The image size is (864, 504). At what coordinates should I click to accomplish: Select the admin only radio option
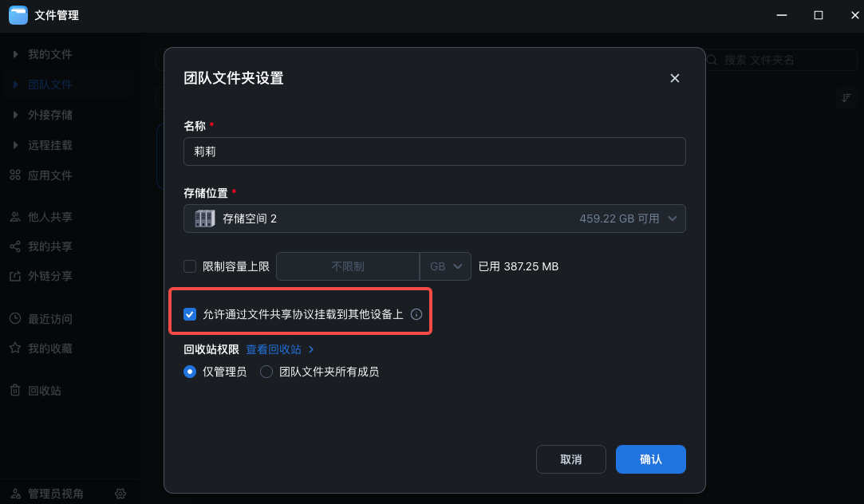pos(190,372)
